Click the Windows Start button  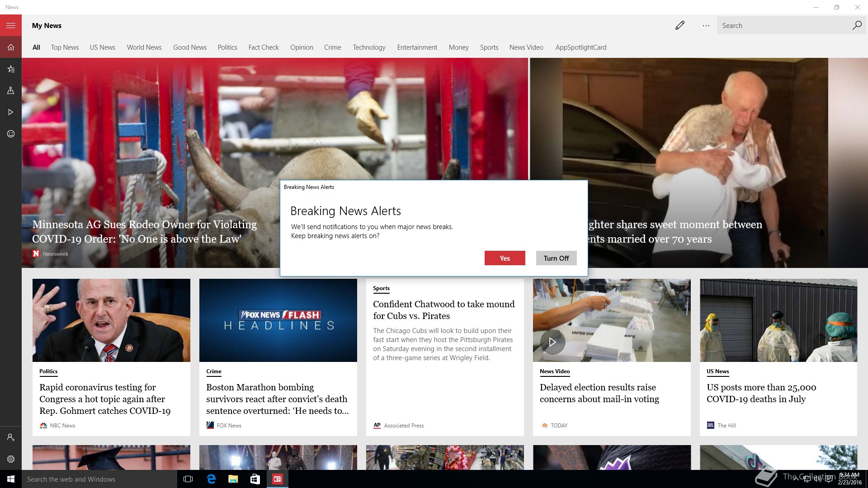tap(11, 479)
